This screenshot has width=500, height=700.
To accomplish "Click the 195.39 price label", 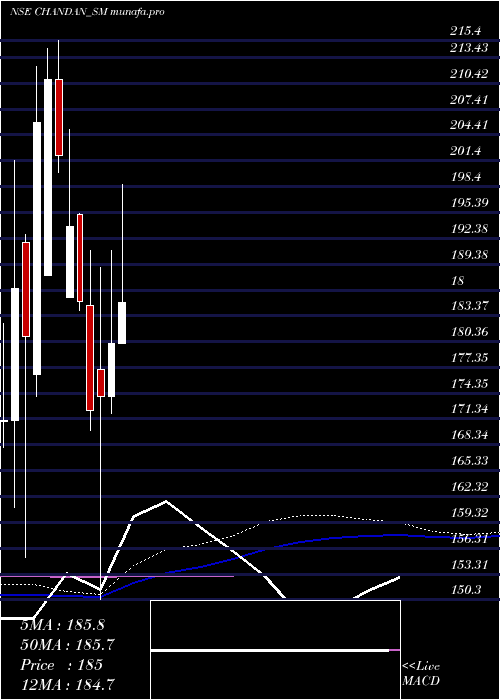I will pyautogui.click(x=469, y=203).
